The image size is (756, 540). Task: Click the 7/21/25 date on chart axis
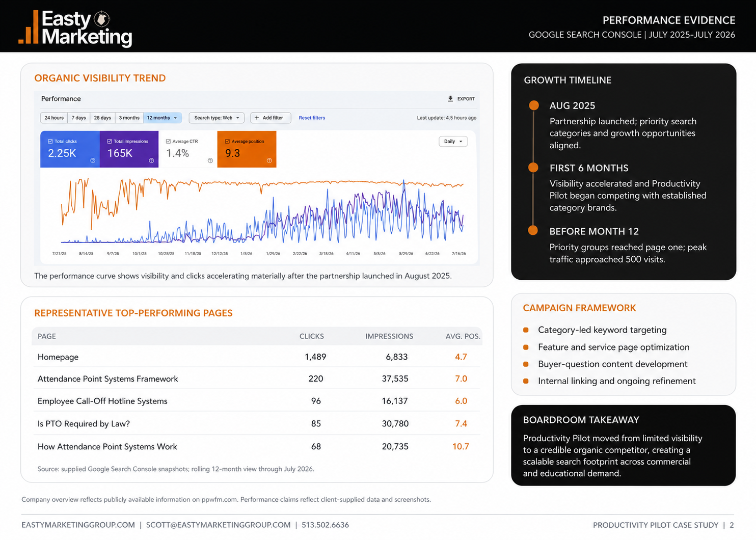[x=60, y=253]
